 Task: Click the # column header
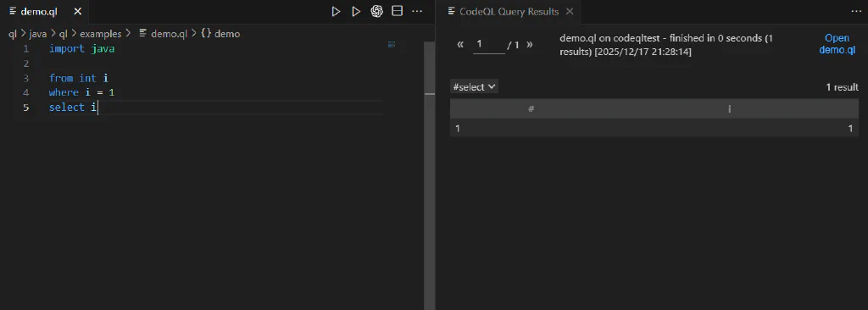(x=531, y=109)
